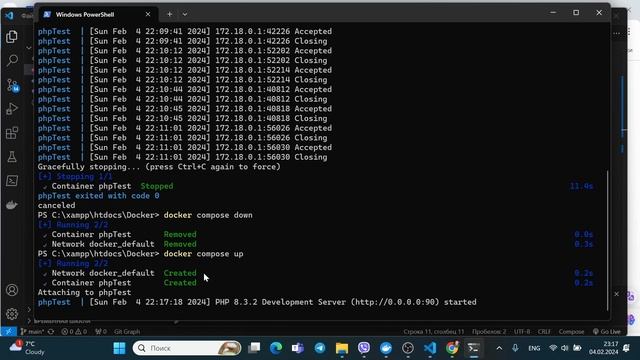Click 'Gracefully stopping...' line in terminal
640x360 pixels.
tap(159, 167)
